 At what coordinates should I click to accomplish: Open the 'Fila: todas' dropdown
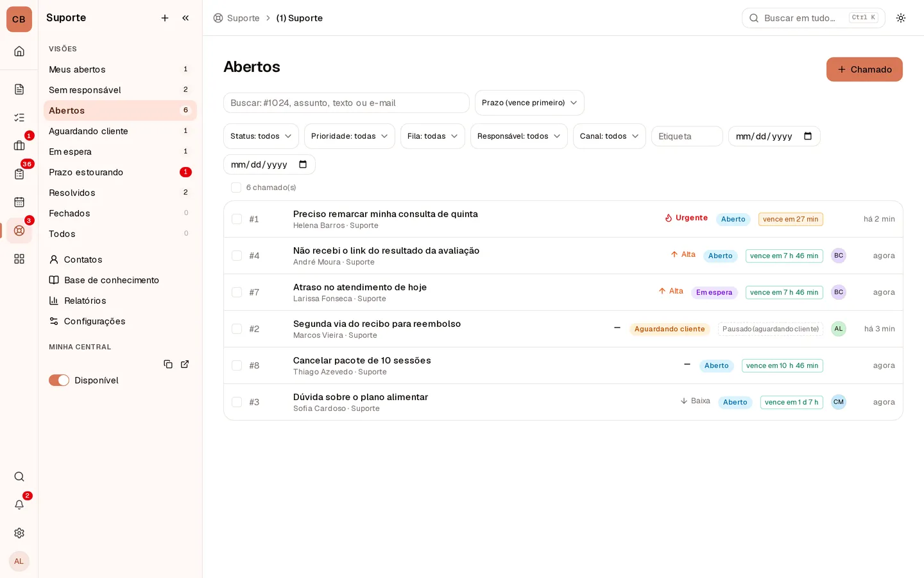coord(432,136)
